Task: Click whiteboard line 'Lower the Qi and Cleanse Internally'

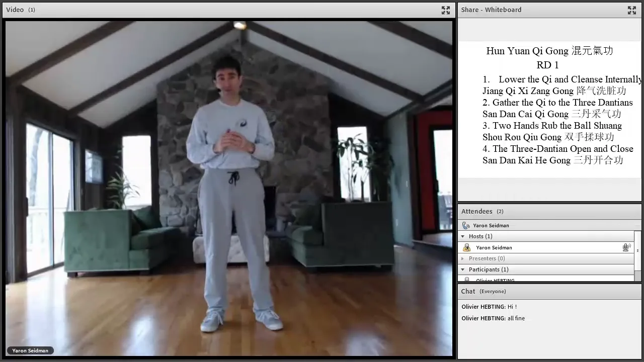Action: 570,79
